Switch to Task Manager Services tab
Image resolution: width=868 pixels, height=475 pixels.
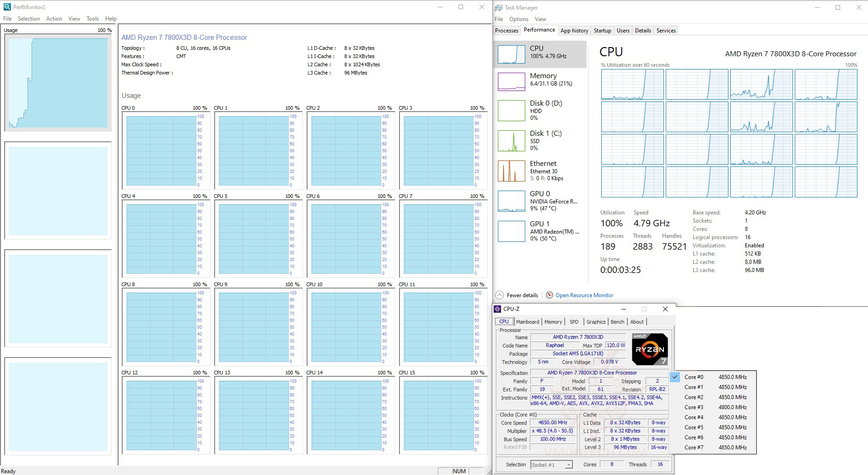[666, 31]
